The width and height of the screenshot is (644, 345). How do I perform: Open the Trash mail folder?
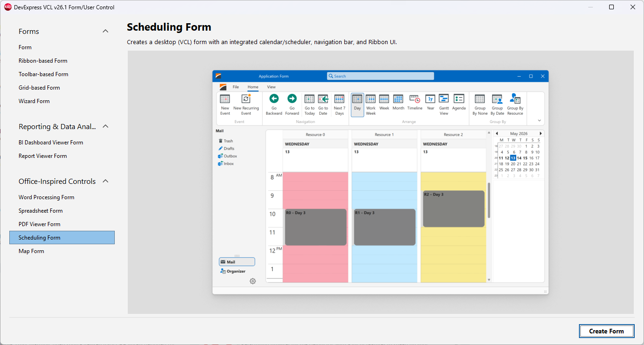point(226,141)
